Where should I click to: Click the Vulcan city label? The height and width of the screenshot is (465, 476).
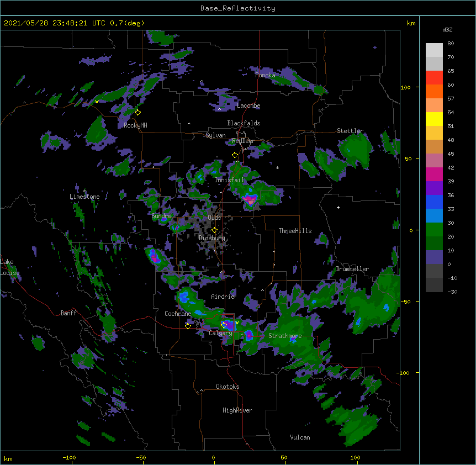coord(300,437)
